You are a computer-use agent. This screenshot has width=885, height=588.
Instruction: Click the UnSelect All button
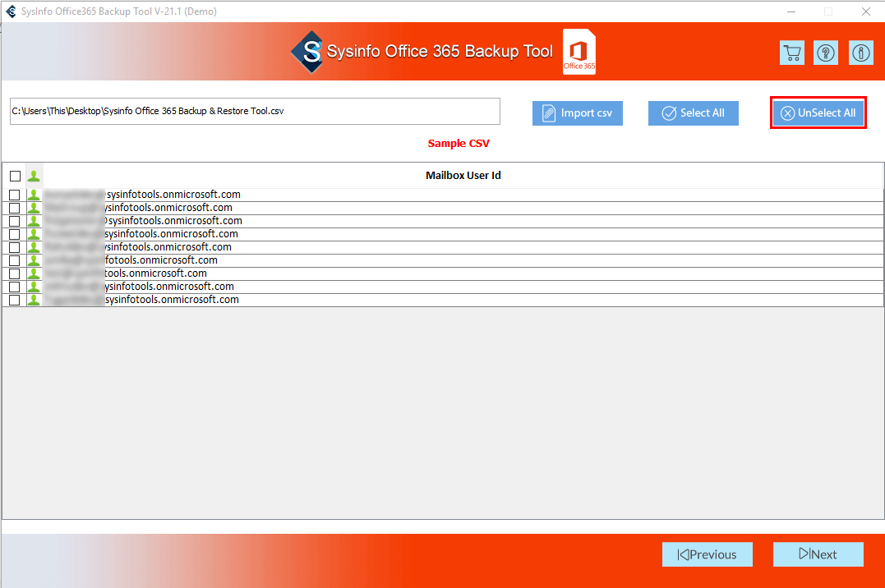click(818, 113)
